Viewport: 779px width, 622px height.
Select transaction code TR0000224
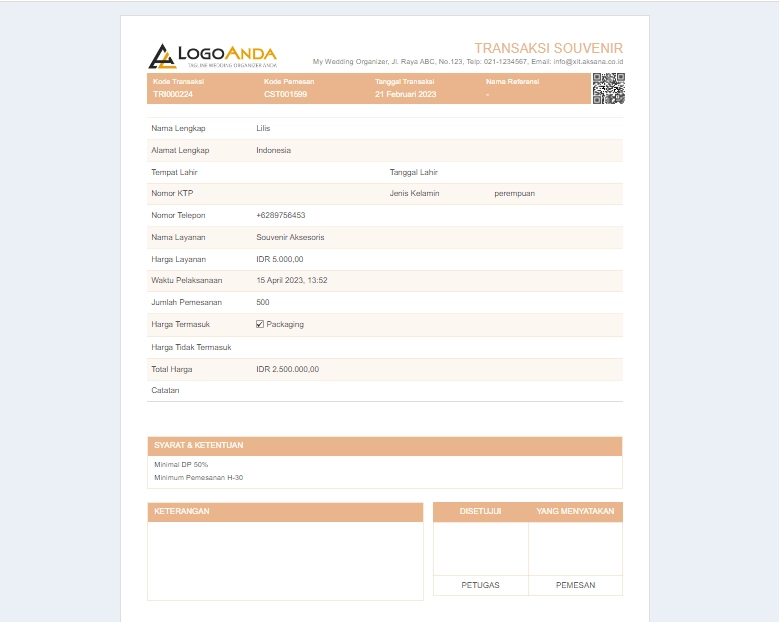[172, 94]
